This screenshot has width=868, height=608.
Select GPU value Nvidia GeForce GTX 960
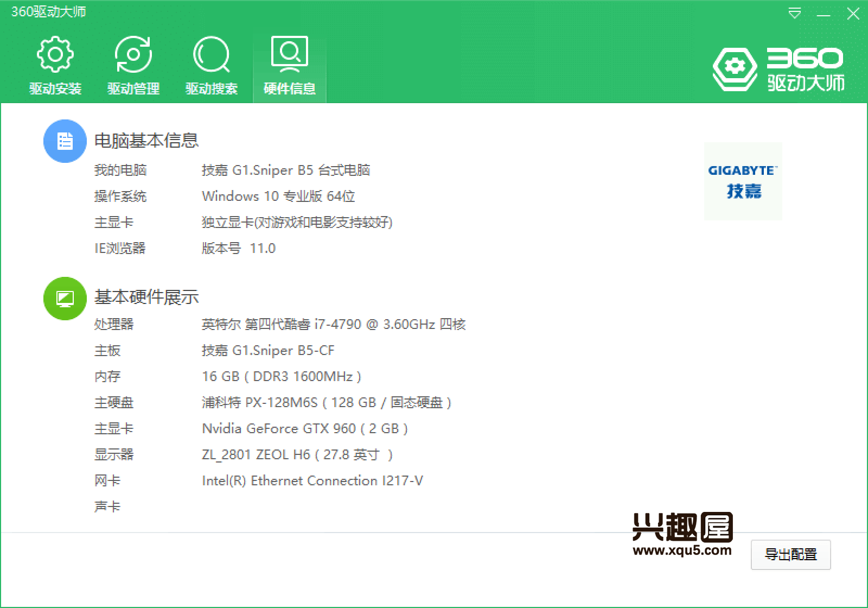click(305, 428)
